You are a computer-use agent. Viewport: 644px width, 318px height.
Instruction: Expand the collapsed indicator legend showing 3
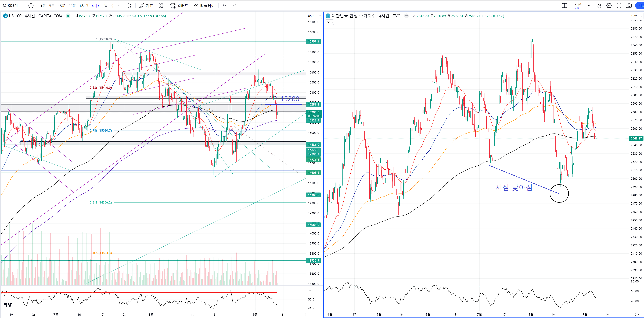coord(330,22)
